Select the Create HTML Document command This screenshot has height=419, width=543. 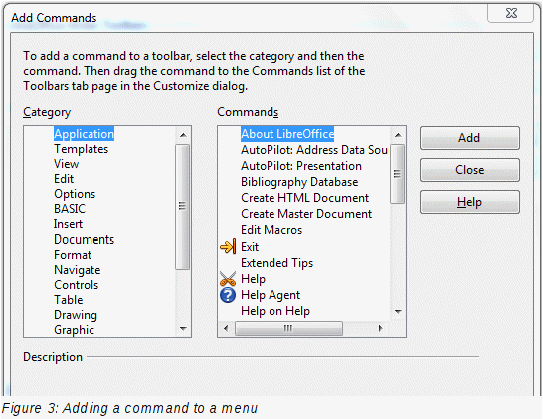pos(305,198)
